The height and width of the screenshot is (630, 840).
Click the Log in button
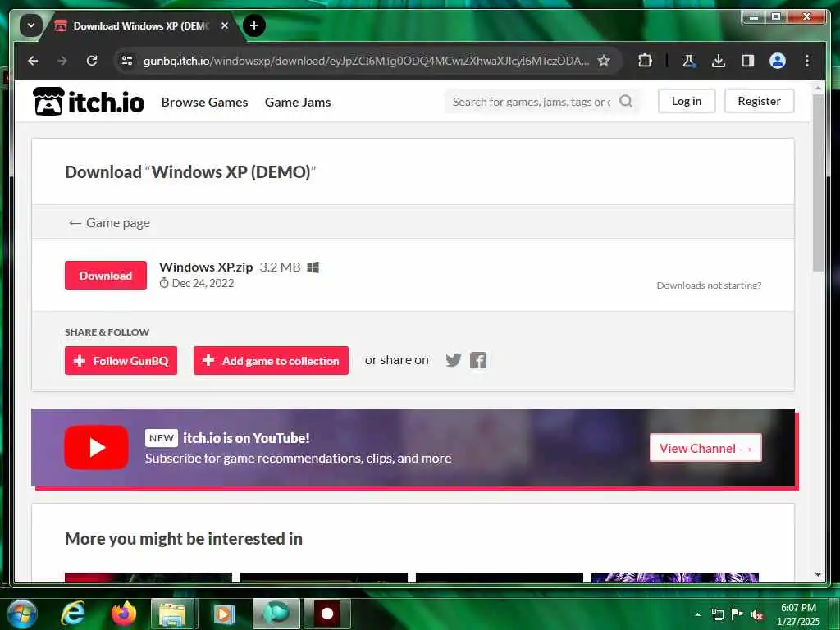click(687, 101)
